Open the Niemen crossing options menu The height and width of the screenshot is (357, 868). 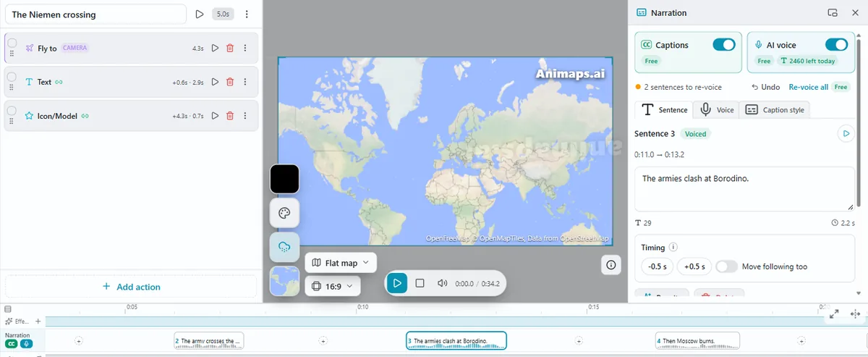(247, 14)
